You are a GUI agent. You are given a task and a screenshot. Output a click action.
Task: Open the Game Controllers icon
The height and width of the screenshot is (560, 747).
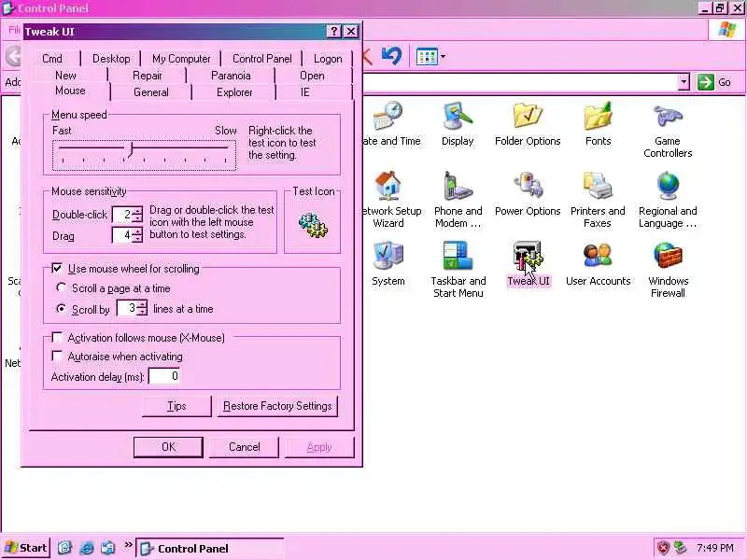pos(668,116)
